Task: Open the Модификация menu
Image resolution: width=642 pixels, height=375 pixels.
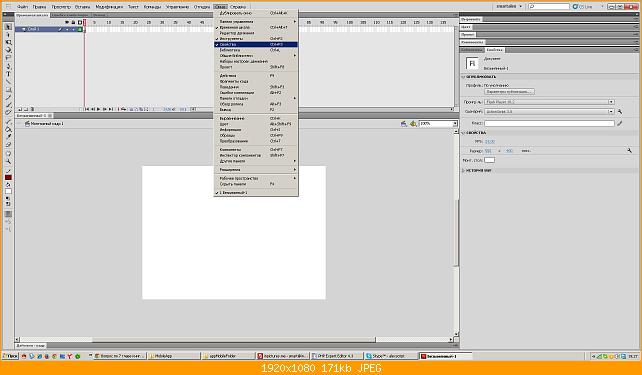Action: tap(109, 7)
